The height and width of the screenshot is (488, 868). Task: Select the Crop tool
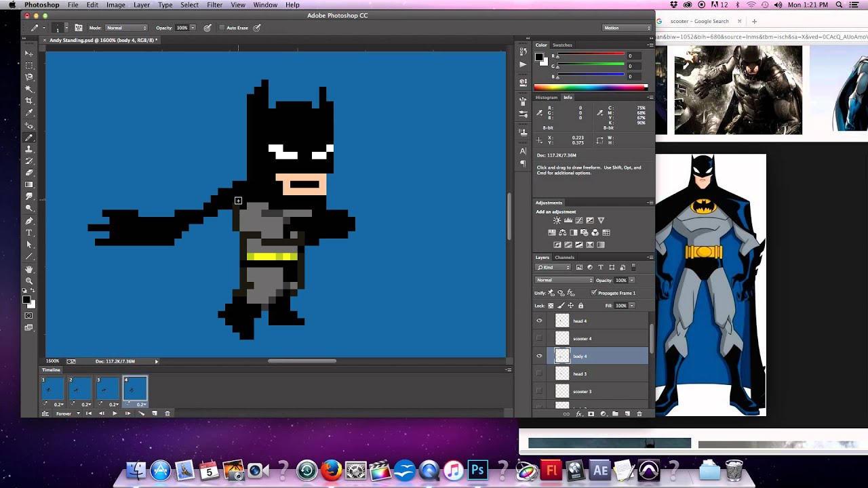click(x=29, y=100)
